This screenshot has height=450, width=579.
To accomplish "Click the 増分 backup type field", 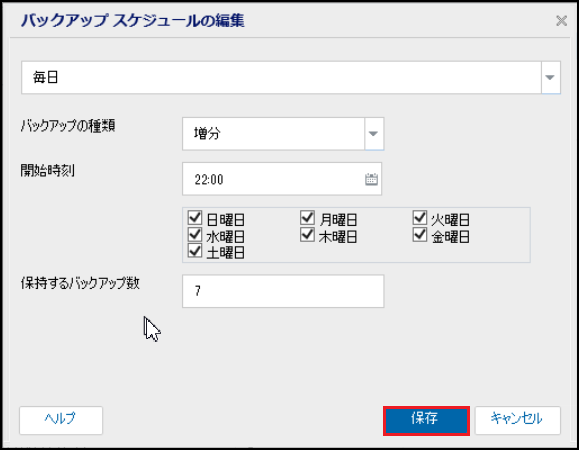I will 283,134.
